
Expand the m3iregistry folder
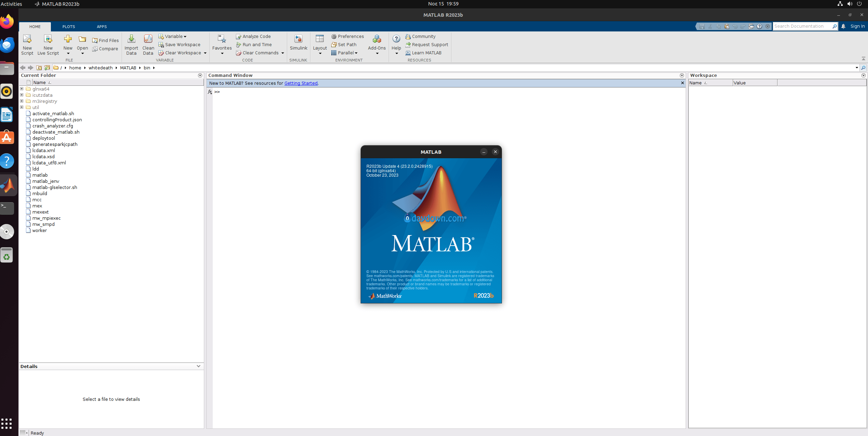coord(22,101)
